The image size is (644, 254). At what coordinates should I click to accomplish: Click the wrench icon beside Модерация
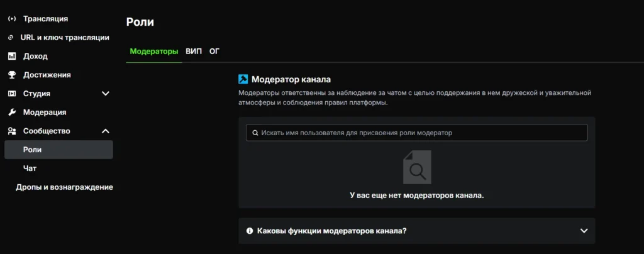[12, 113]
